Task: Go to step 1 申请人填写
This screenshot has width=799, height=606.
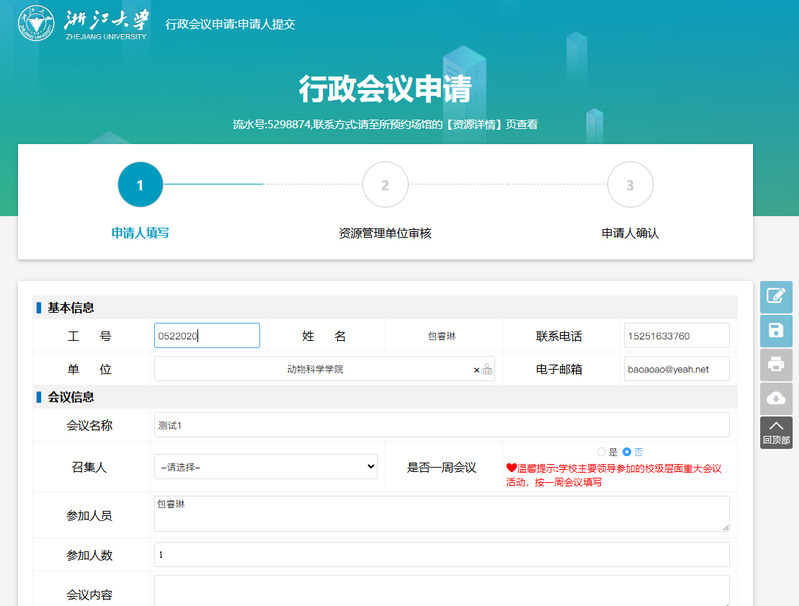Action: [x=140, y=185]
